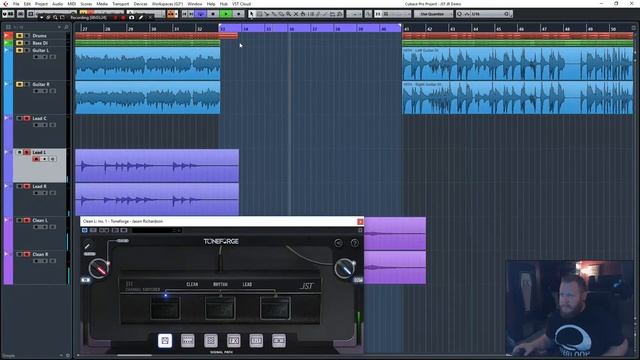Close the Toneforge plugin window
Image resolution: width=640 pixels, height=360 pixels.
click(360, 222)
